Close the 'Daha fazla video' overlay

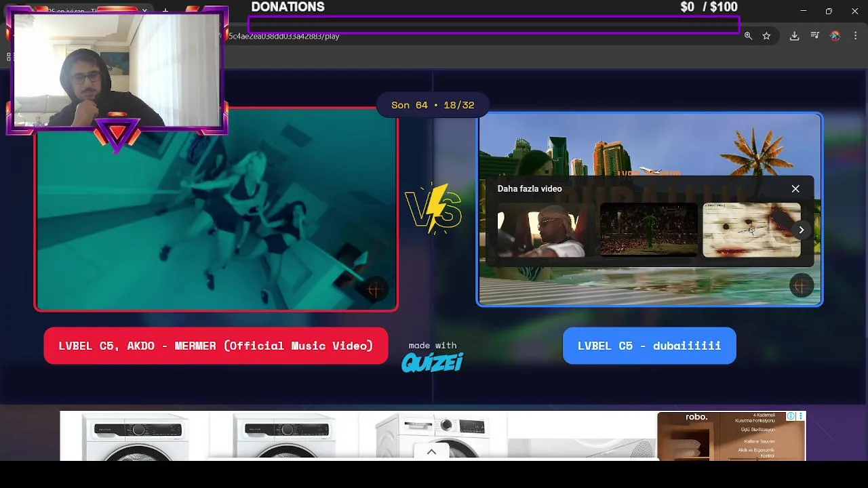[x=795, y=188]
